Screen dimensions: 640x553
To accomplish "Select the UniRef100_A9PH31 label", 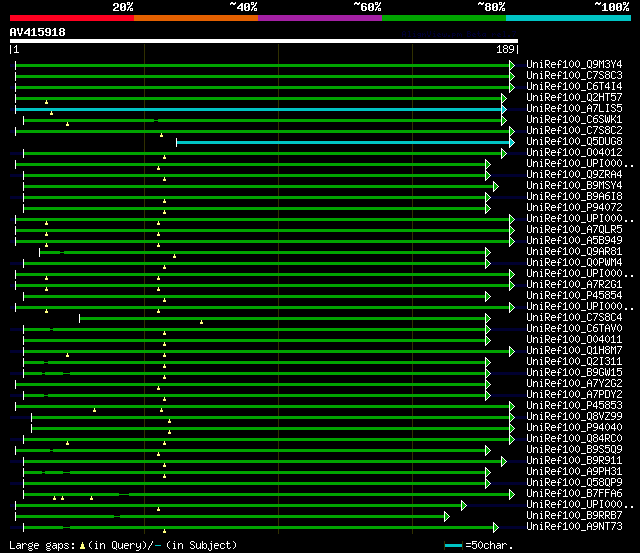I will (574, 472).
